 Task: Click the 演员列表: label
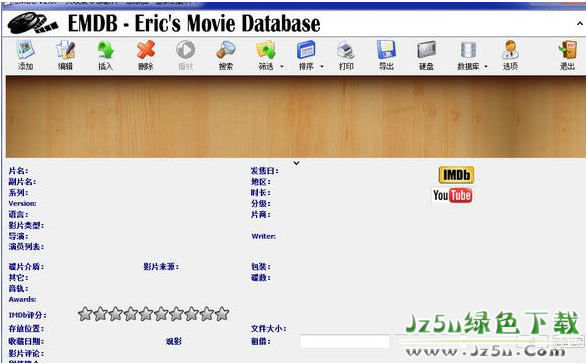pos(26,247)
